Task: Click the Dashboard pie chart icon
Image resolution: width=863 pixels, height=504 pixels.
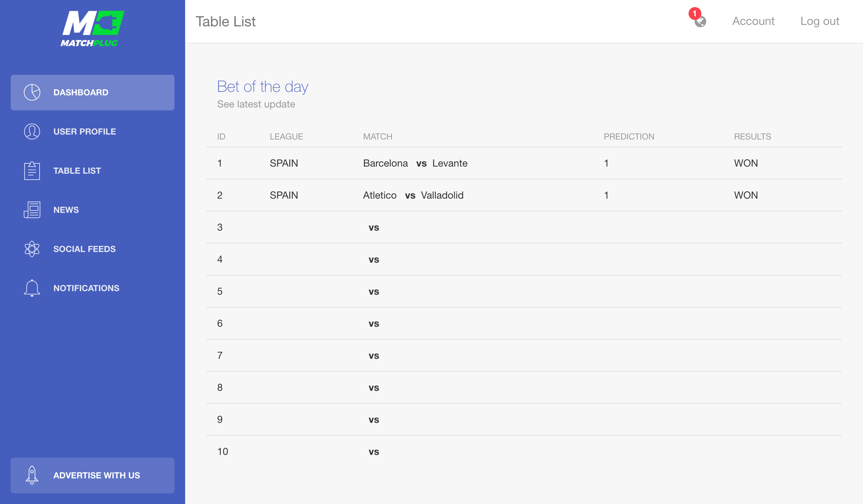Action: point(32,93)
